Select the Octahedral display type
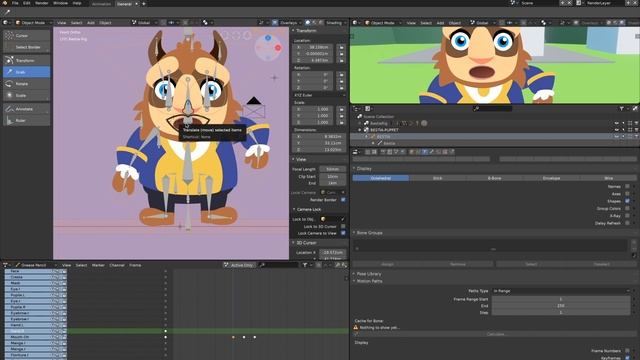The width and height of the screenshot is (640, 360). coord(381,178)
